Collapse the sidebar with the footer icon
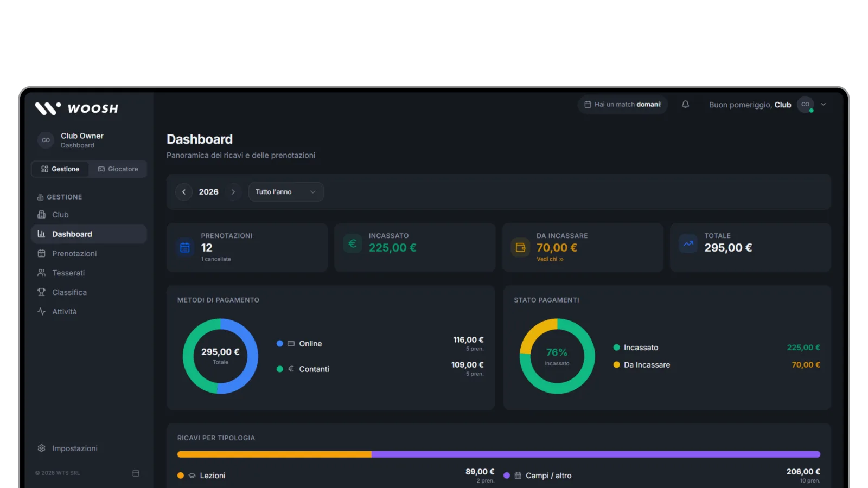This screenshot has width=868, height=488. [136, 473]
